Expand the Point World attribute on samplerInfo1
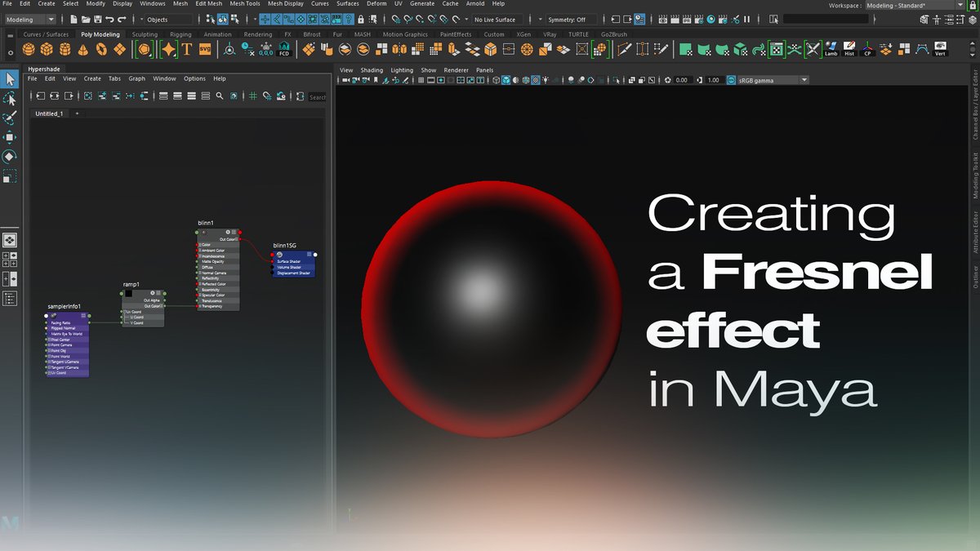The width and height of the screenshot is (980, 551). pyautogui.click(x=51, y=356)
